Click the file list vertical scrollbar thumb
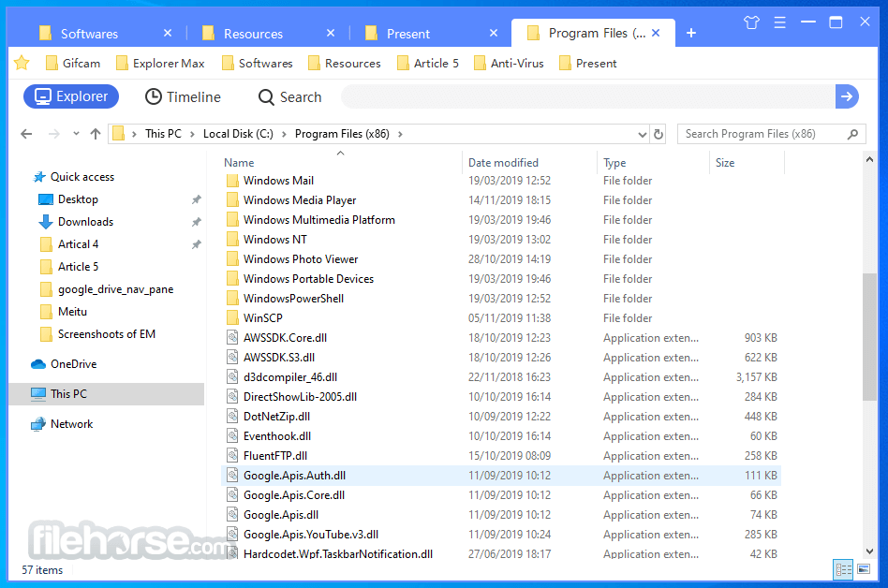 tap(869, 337)
